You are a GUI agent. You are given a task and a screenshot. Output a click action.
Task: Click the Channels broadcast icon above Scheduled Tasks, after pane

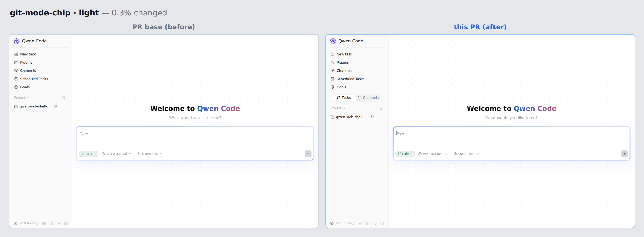333,71
